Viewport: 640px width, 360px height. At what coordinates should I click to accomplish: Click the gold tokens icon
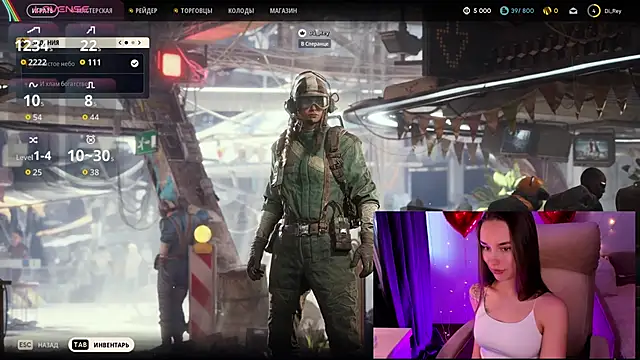(x=547, y=11)
